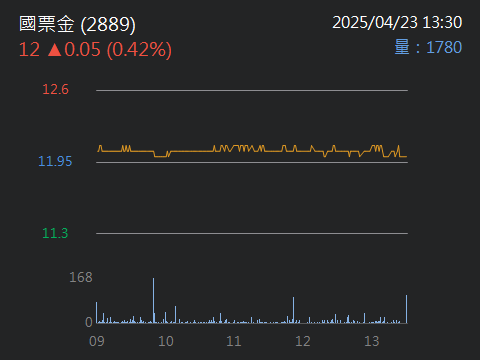The width and height of the screenshot is (480, 360).
Task: Click the orange price line's end point
Action: coord(406,156)
